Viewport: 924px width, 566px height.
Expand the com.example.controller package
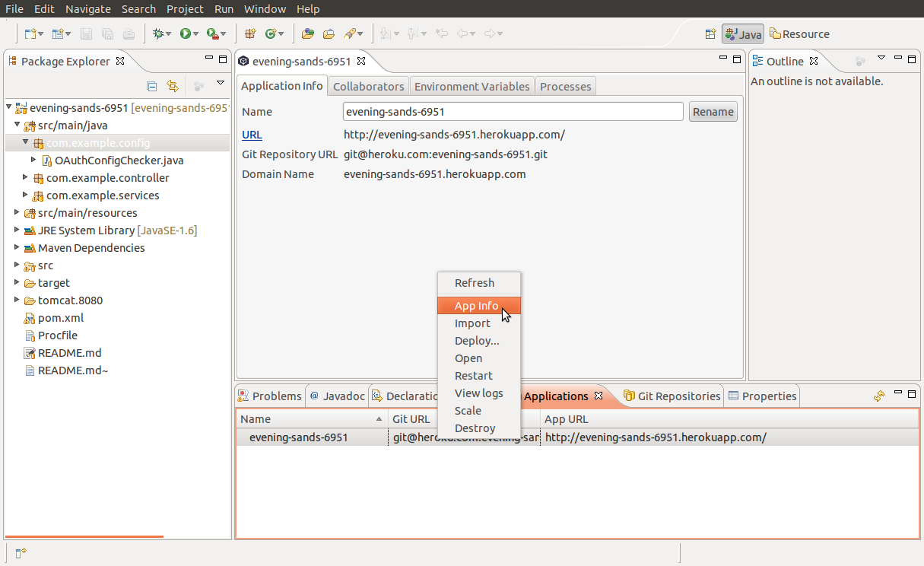point(26,177)
